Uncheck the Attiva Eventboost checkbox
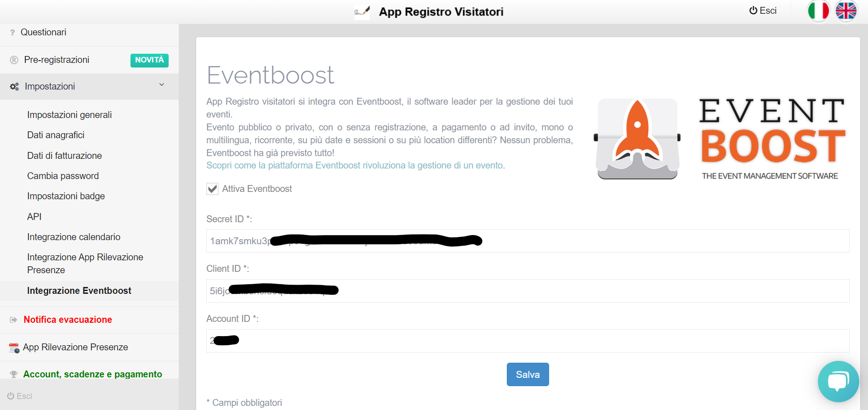This screenshot has width=868, height=410. pos(212,189)
